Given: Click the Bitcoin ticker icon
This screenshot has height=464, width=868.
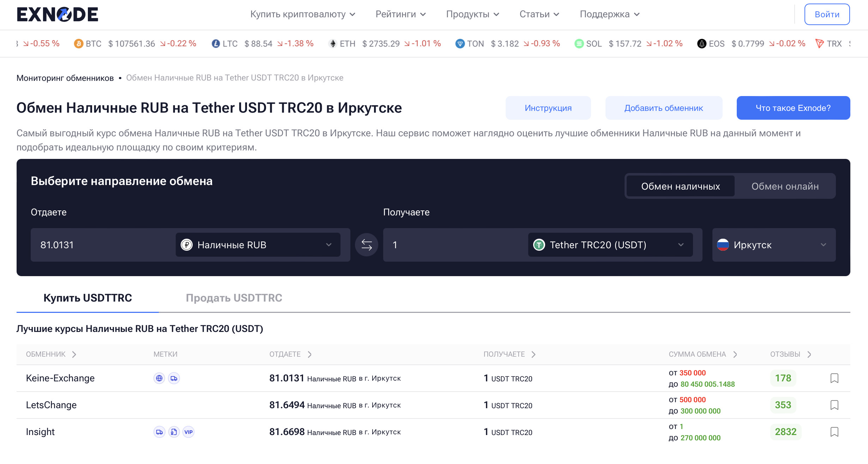Looking at the screenshot, I should click(x=78, y=44).
